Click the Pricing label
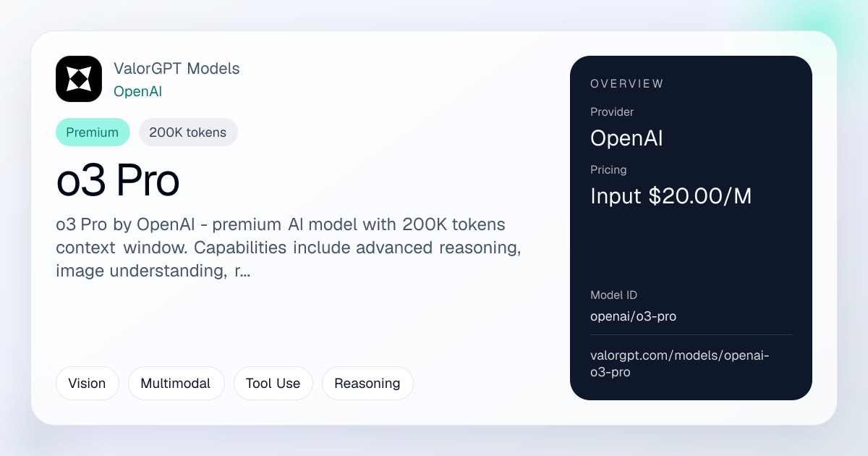 point(608,170)
